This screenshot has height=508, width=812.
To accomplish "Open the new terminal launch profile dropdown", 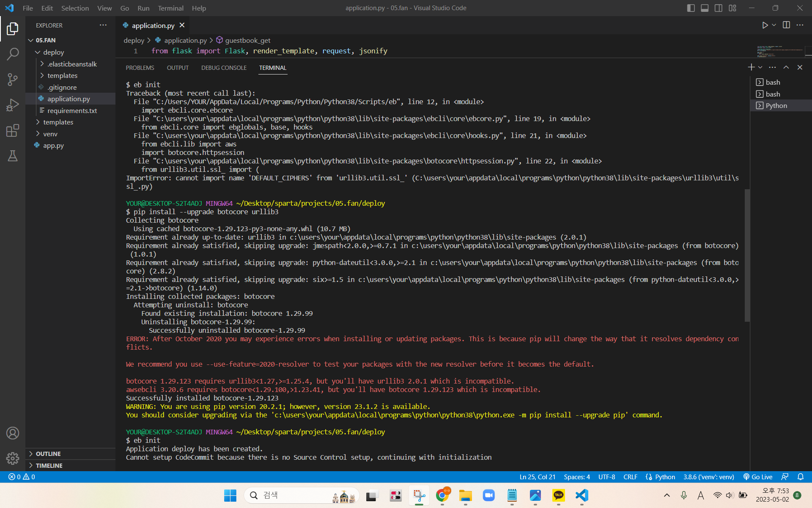I will click(x=760, y=67).
